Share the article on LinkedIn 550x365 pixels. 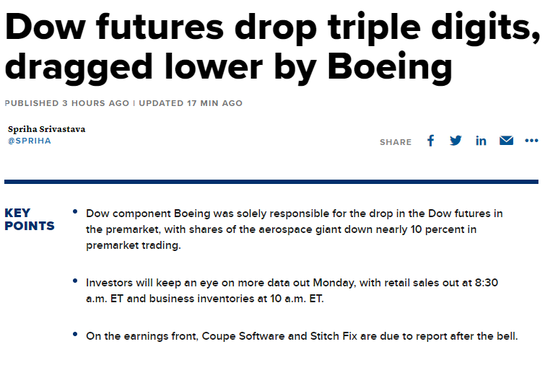(x=481, y=141)
